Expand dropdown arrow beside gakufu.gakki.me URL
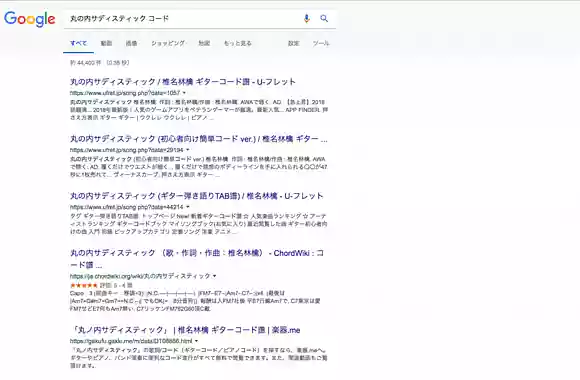580x380 pixels. [x=196, y=341]
